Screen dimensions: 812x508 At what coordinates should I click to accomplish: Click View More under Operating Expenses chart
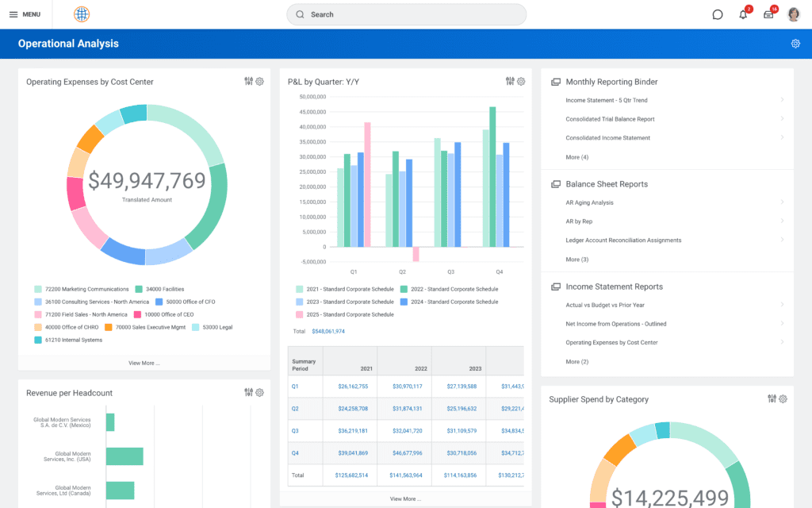tap(144, 362)
